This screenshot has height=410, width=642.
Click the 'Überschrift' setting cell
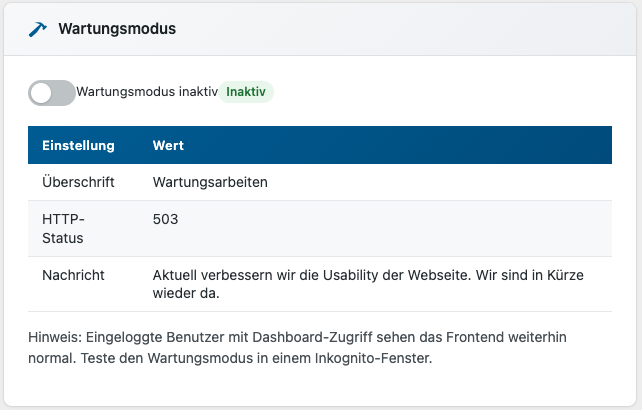[x=78, y=183]
